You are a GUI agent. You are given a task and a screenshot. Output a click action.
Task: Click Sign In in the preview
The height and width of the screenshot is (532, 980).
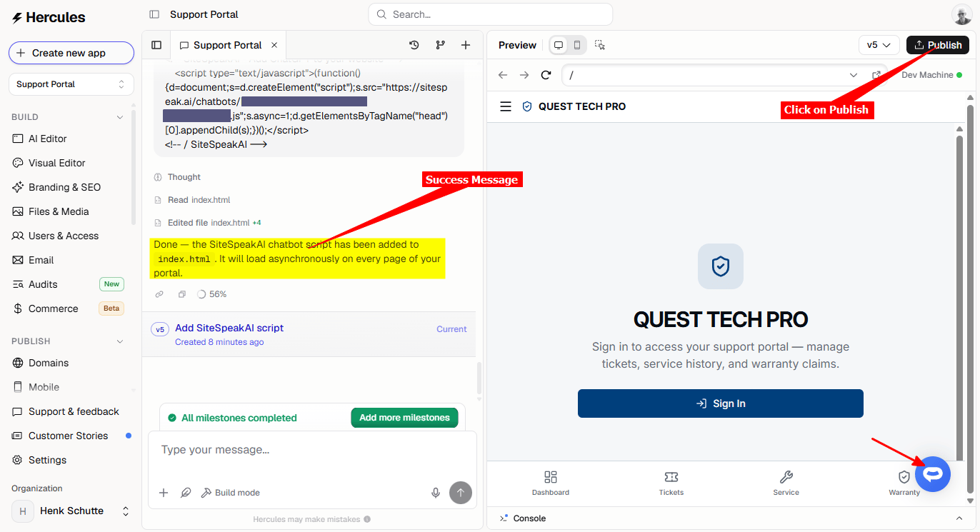(x=720, y=403)
